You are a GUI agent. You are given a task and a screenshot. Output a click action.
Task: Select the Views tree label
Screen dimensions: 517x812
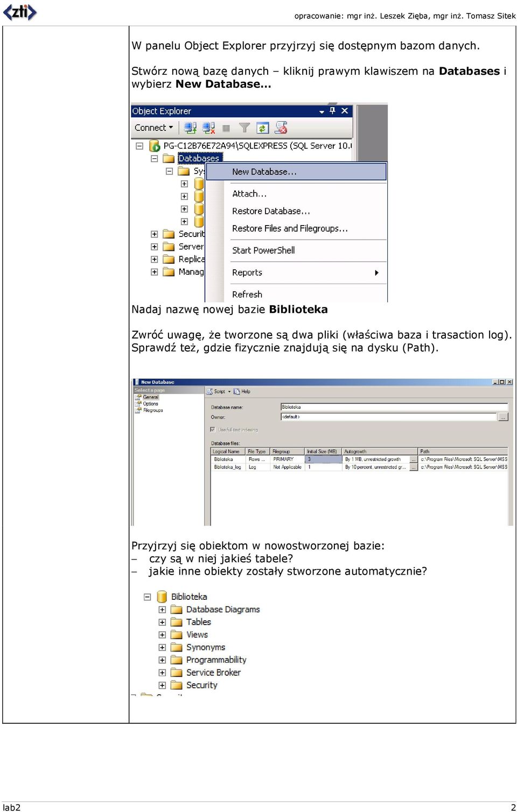[197, 635]
